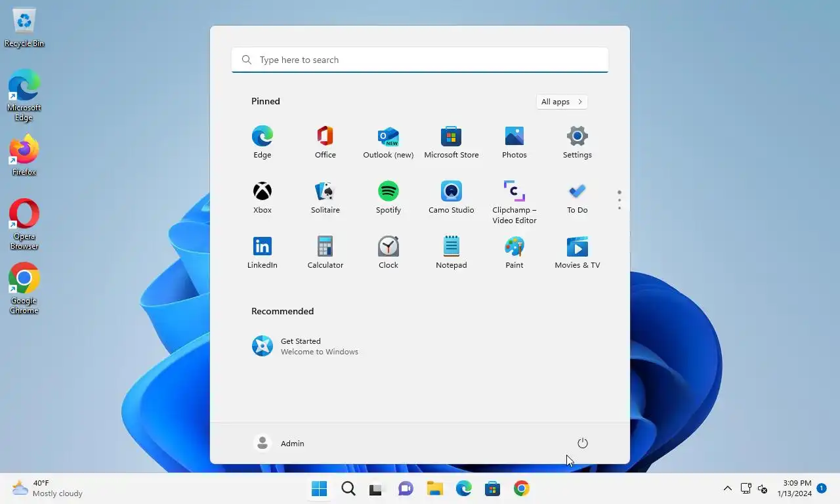Viewport: 840px width, 504px height.
Task: Open network icon in system tray
Action: pos(746,488)
